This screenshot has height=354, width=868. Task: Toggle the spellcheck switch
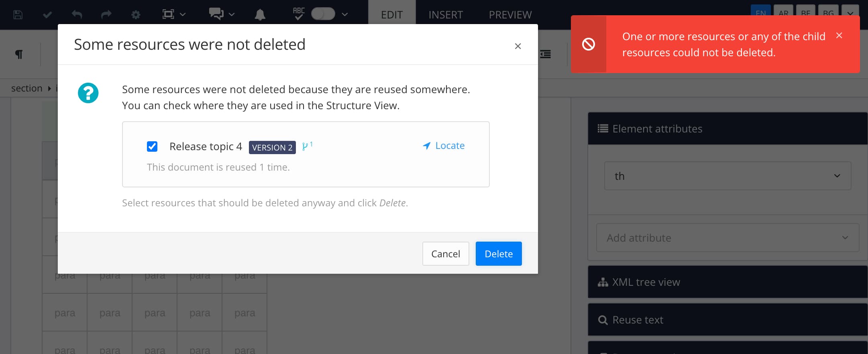tap(323, 14)
